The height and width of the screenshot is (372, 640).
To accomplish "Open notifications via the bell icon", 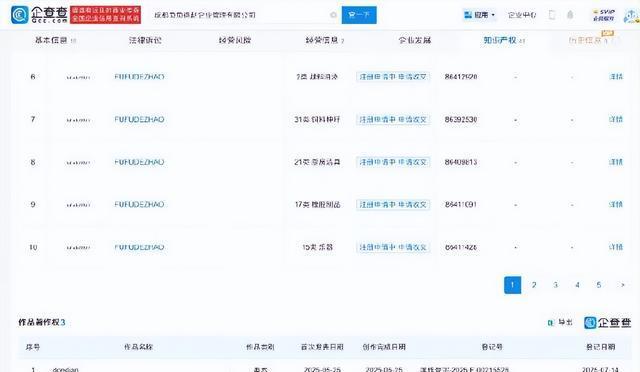I will click(x=570, y=15).
